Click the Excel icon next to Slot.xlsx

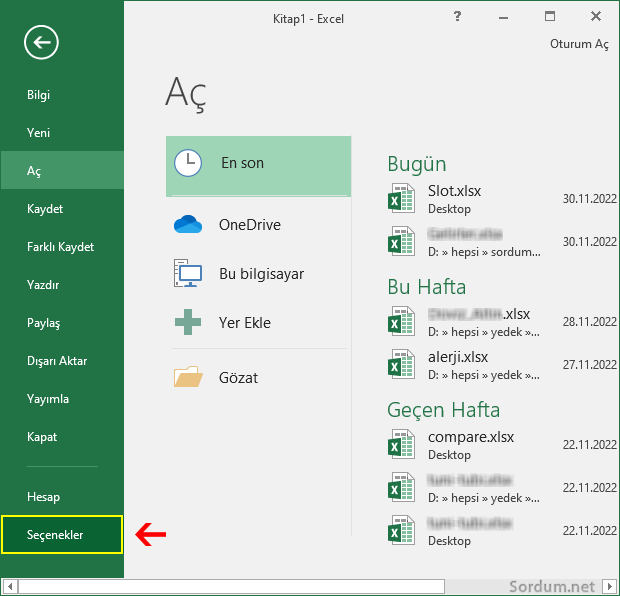(401, 199)
